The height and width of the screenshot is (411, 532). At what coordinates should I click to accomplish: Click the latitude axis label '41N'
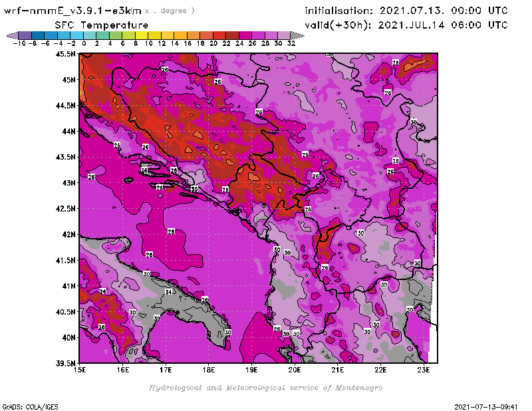click(x=68, y=286)
